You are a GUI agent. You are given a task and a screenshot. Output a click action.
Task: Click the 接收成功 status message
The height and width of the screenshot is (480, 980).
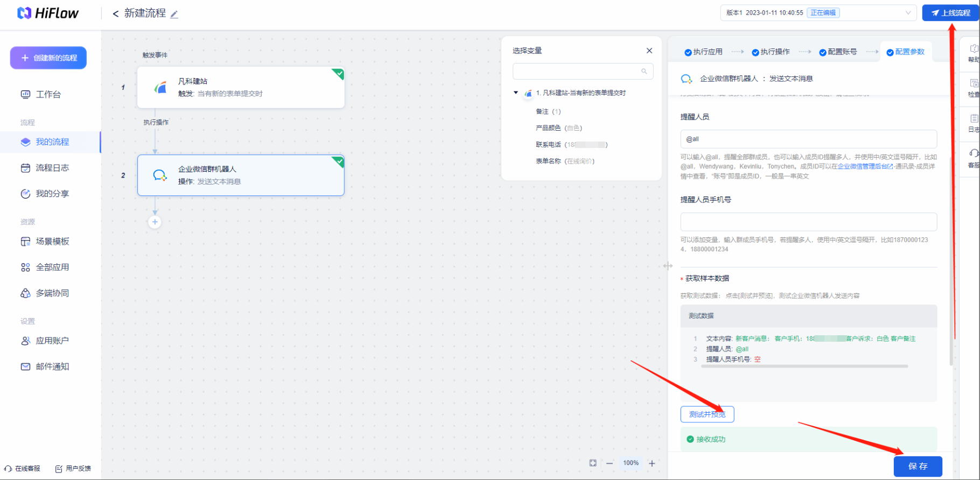(808, 439)
